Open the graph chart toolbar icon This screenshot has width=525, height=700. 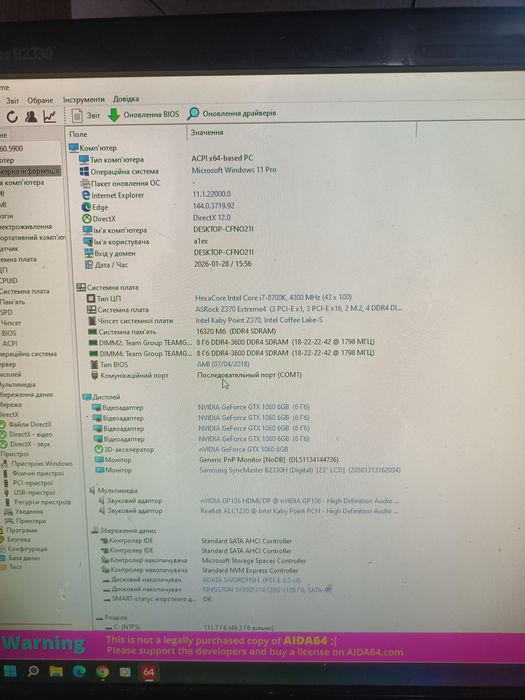point(50,117)
